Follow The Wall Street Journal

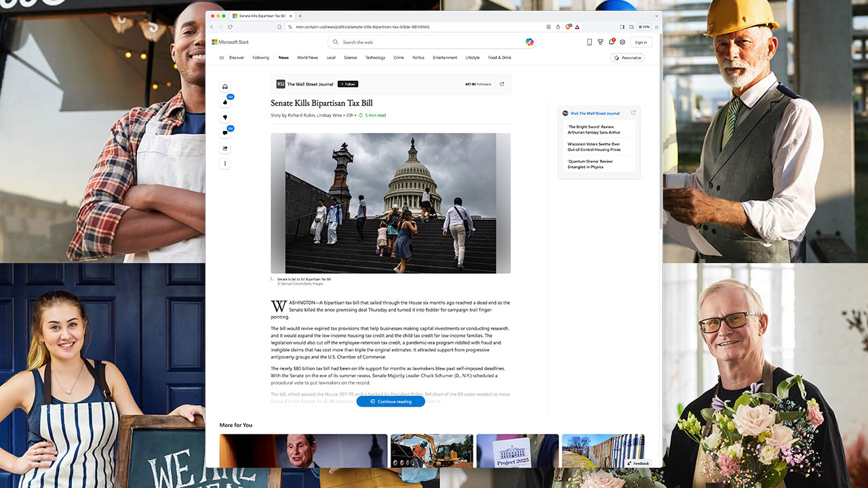(x=348, y=84)
